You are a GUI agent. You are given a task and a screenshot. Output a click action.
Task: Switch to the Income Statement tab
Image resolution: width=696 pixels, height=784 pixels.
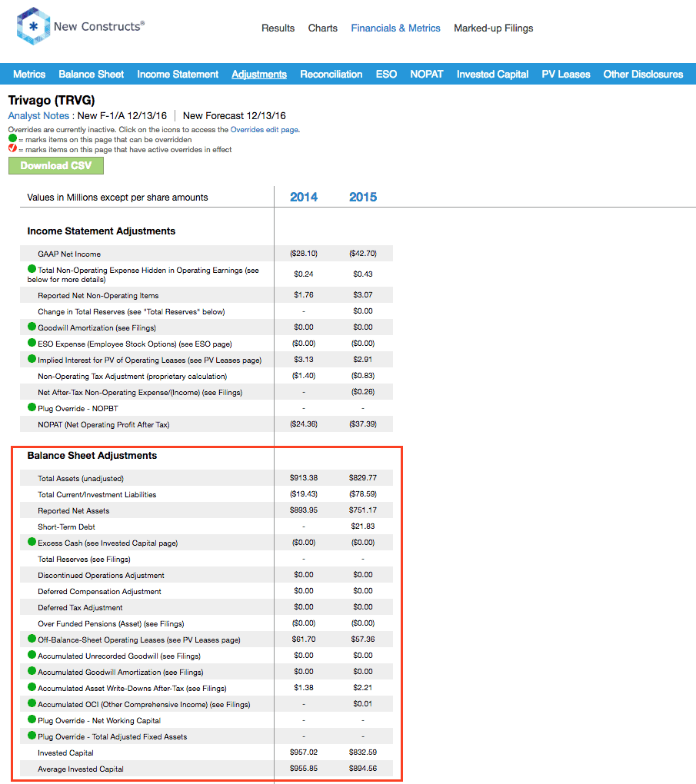(x=178, y=74)
